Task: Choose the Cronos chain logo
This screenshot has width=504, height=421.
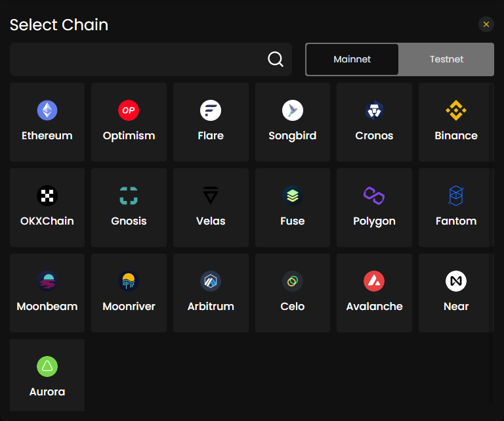Action: click(x=374, y=110)
